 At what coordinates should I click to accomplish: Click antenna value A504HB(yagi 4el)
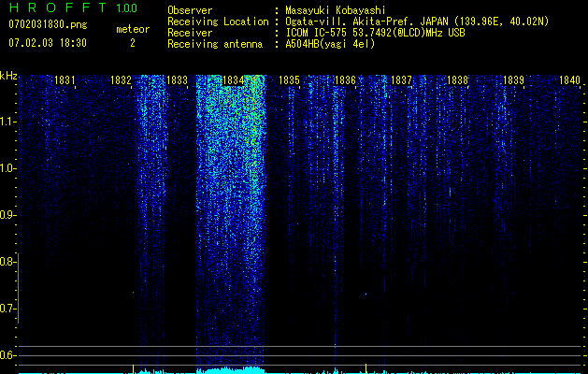[330, 44]
